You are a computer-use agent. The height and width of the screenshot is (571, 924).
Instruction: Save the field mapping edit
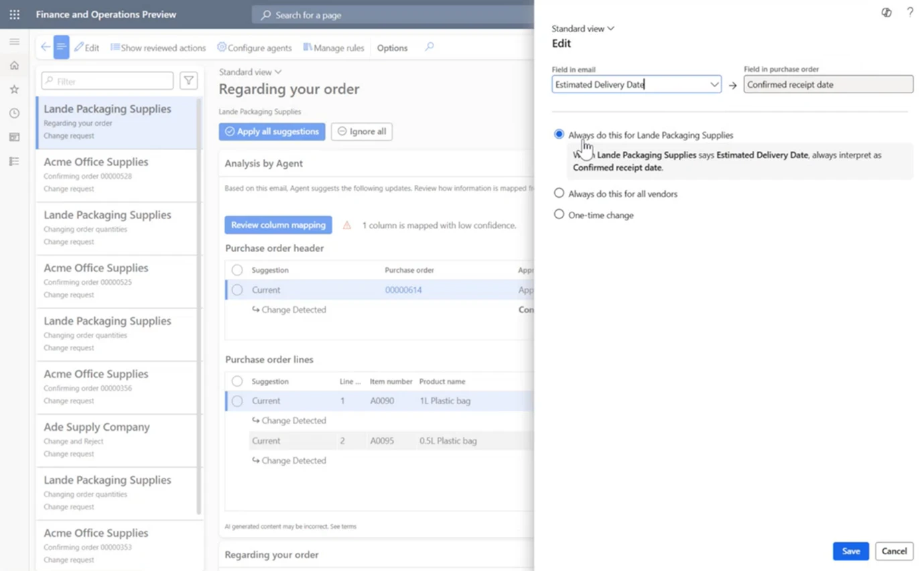850,551
